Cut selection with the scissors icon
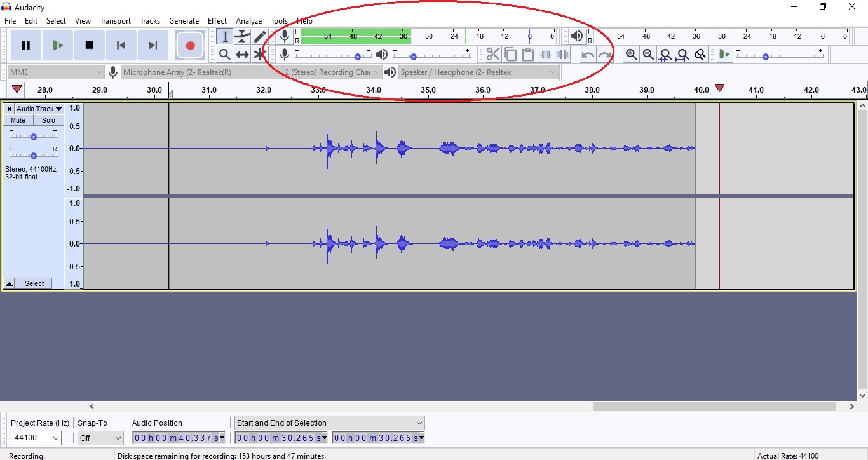Screen dimensions: 868x460 pyautogui.click(x=493, y=55)
